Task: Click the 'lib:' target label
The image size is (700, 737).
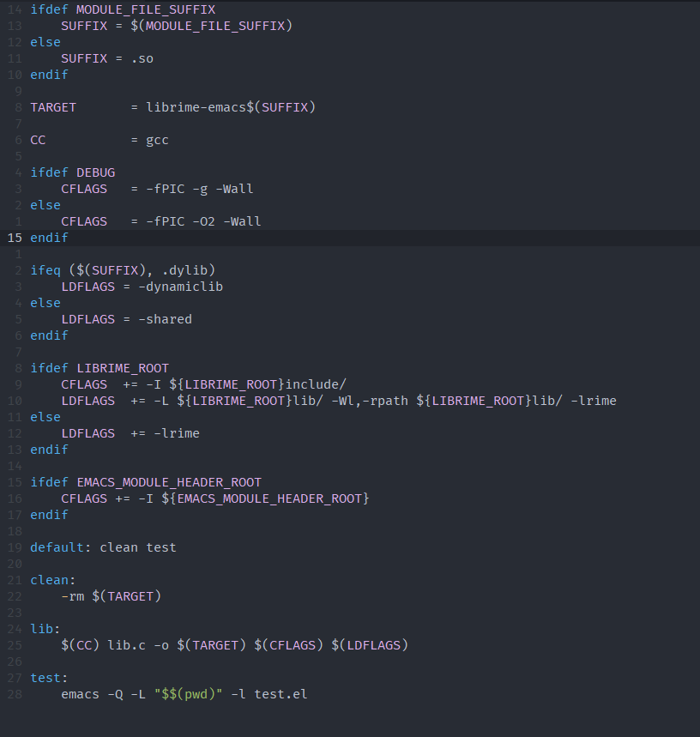Action: (45, 629)
